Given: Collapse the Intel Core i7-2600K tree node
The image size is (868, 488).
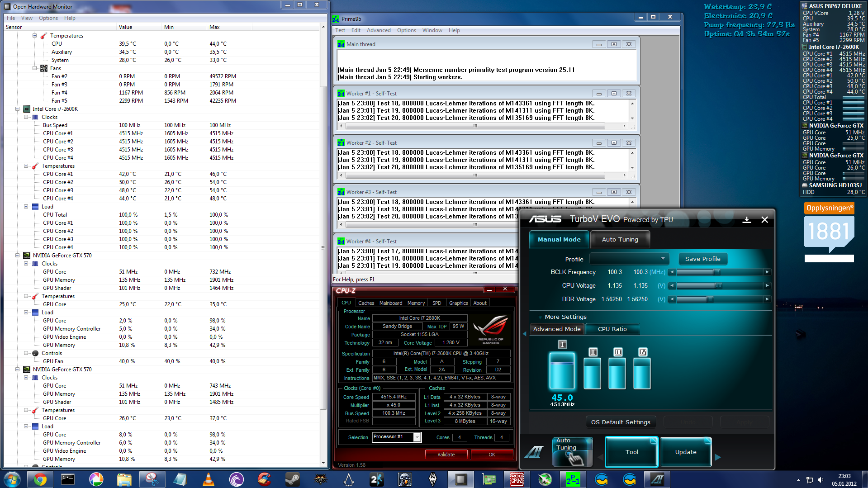Looking at the screenshot, I should (18, 109).
